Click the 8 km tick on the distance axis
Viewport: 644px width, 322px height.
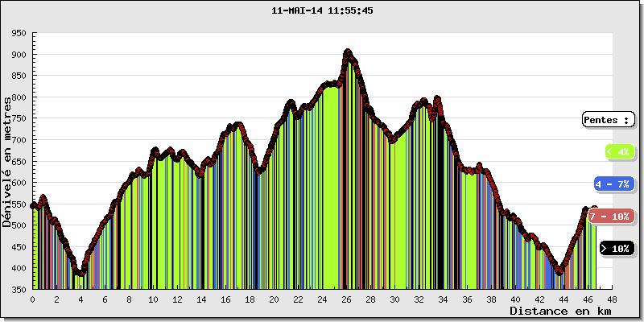pos(129,299)
